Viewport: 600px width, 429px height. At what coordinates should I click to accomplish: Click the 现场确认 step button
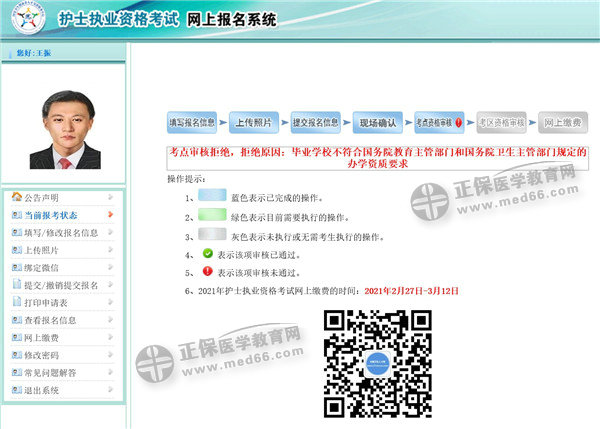(378, 122)
